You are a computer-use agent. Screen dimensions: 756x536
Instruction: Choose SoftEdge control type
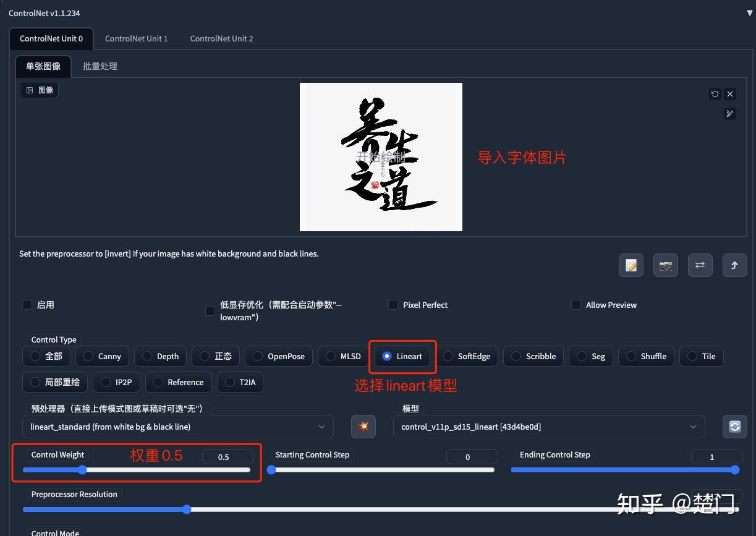[467, 356]
